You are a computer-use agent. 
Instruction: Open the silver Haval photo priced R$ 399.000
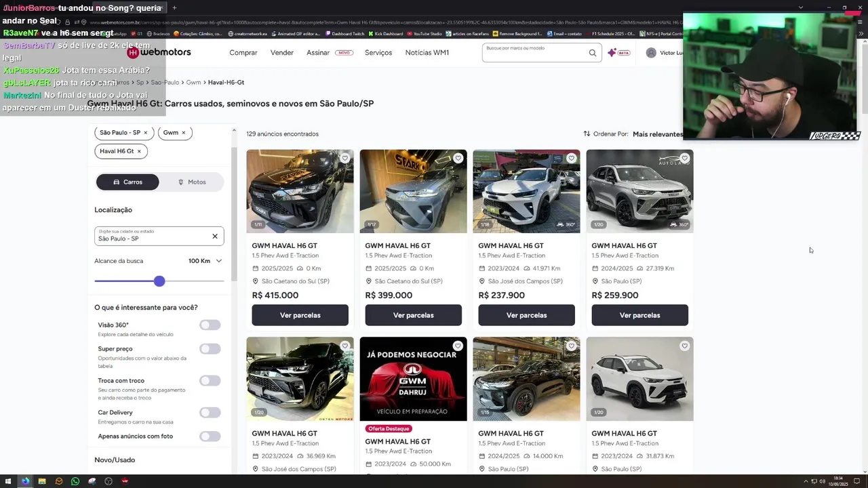(x=413, y=191)
